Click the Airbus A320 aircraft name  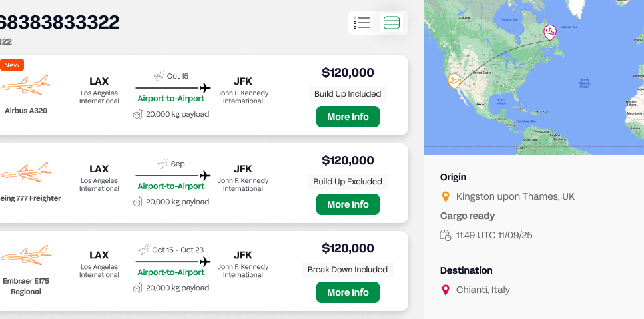pyautogui.click(x=26, y=111)
